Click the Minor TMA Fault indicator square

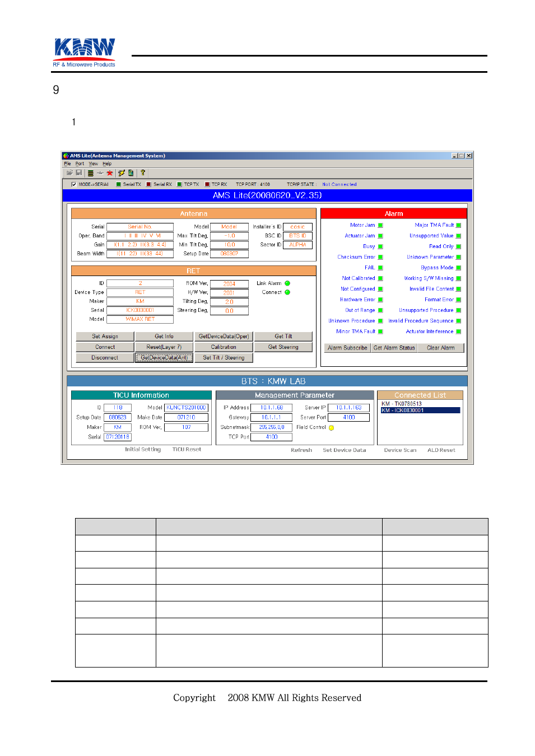380,332
